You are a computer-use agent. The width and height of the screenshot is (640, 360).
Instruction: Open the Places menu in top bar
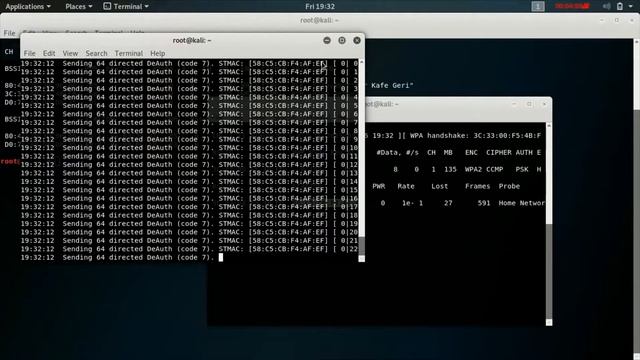click(78, 7)
